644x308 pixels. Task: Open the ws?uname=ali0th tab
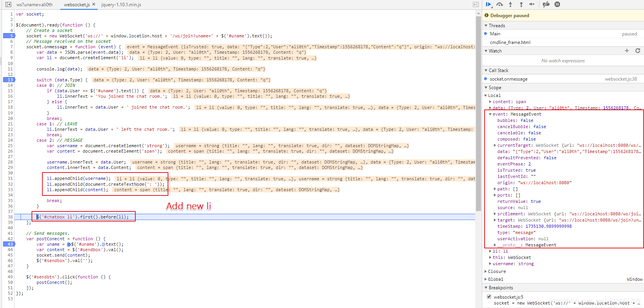[35, 5]
